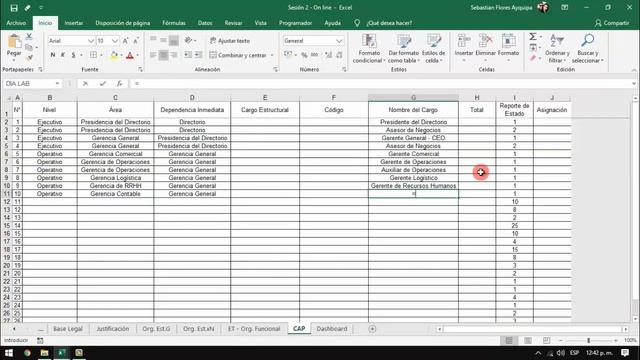Click the Formato cells icon
Image resolution: width=640 pixels, height=360 pixels.
pyautogui.click(x=508, y=41)
